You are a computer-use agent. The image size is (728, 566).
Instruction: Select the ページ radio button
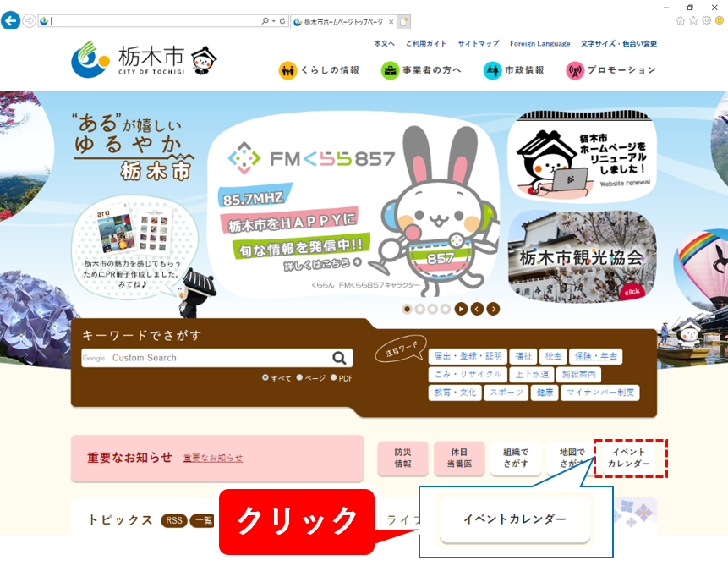299,377
